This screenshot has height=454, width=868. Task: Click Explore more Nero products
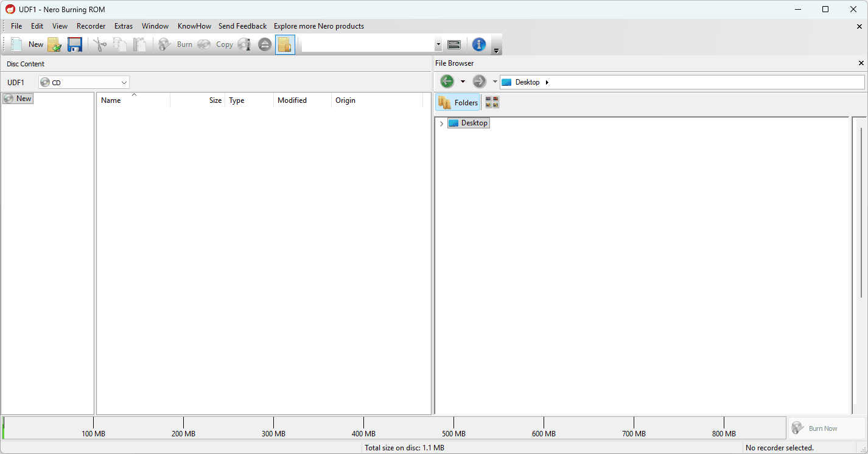click(319, 26)
